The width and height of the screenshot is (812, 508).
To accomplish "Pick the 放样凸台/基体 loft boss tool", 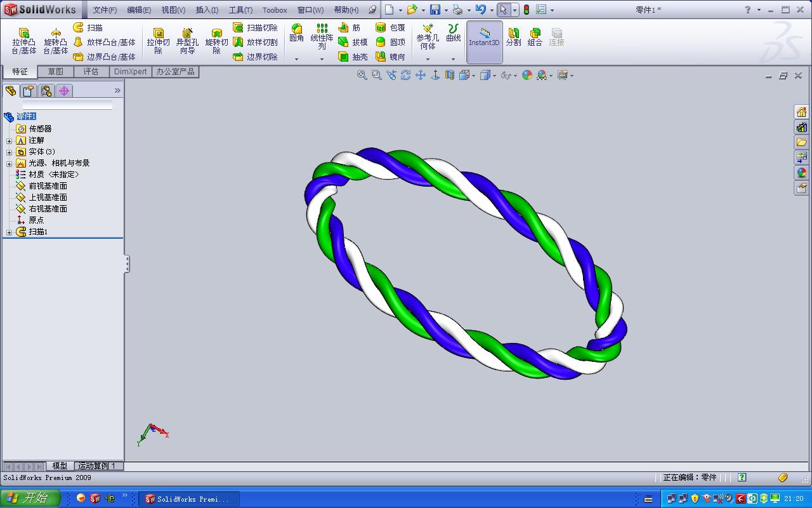I will coord(105,43).
